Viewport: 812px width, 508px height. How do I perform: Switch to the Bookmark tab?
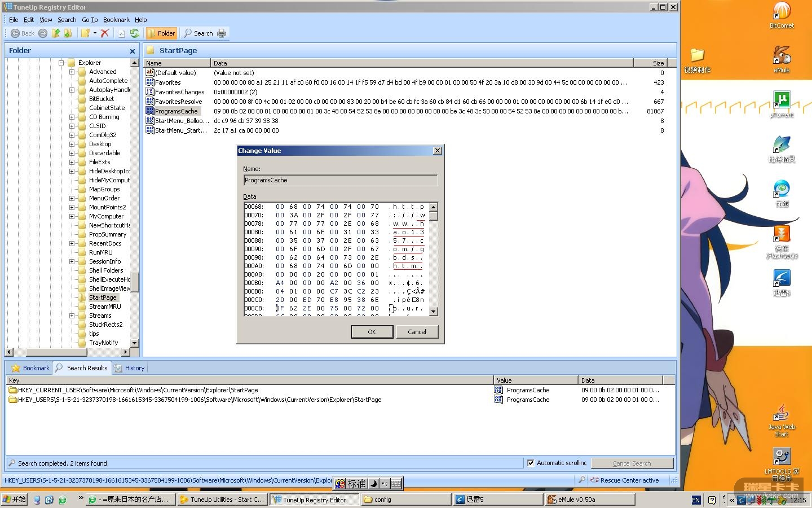click(30, 368)
